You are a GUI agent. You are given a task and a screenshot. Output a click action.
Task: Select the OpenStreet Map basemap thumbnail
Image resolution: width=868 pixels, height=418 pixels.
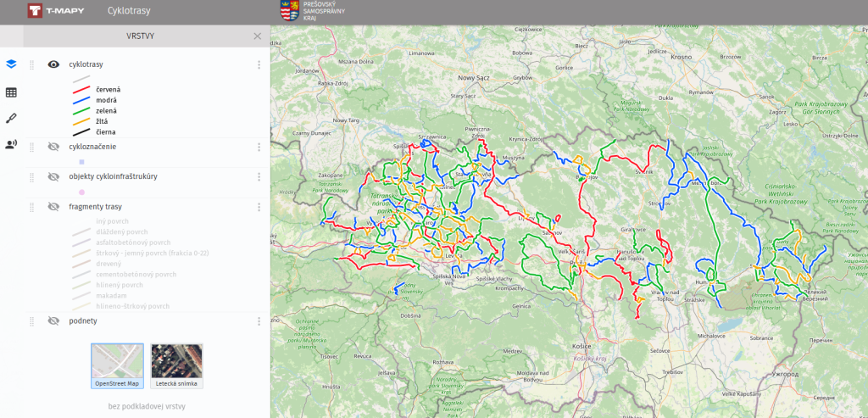point(117,365)
